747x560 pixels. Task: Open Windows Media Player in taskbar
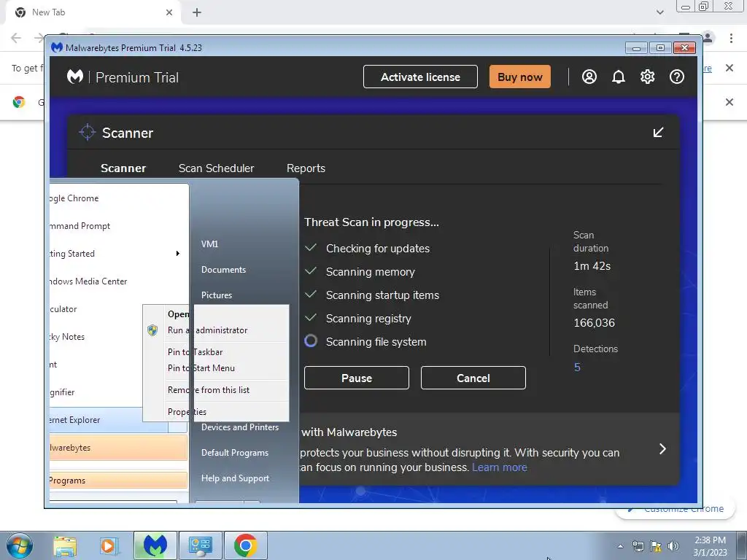click(x=109, y=546)
